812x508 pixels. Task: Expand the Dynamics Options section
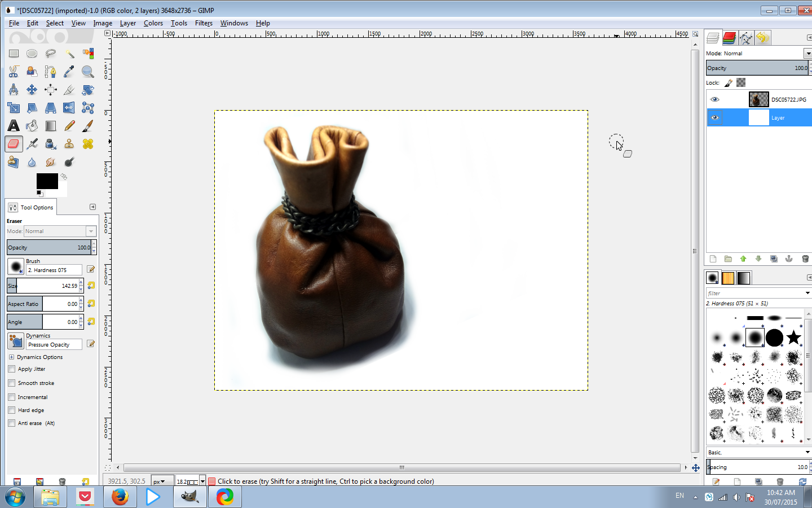pyautogui.click(x=11, y=357)
